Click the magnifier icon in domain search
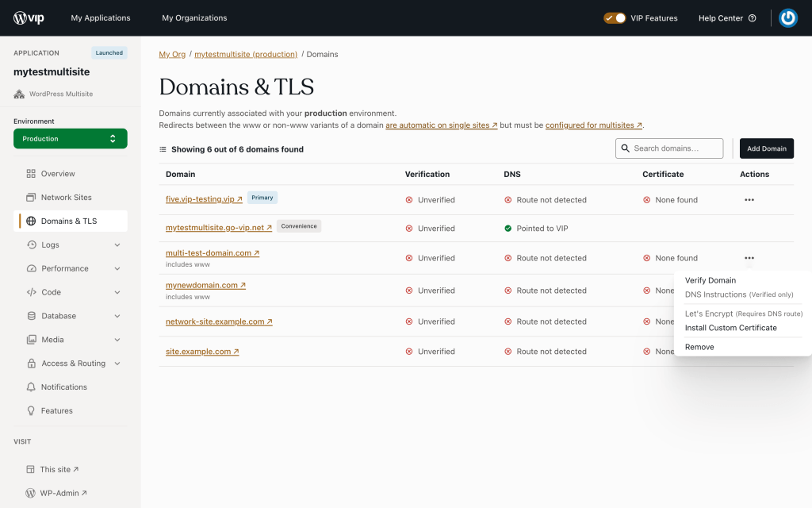 pos(625,148)
